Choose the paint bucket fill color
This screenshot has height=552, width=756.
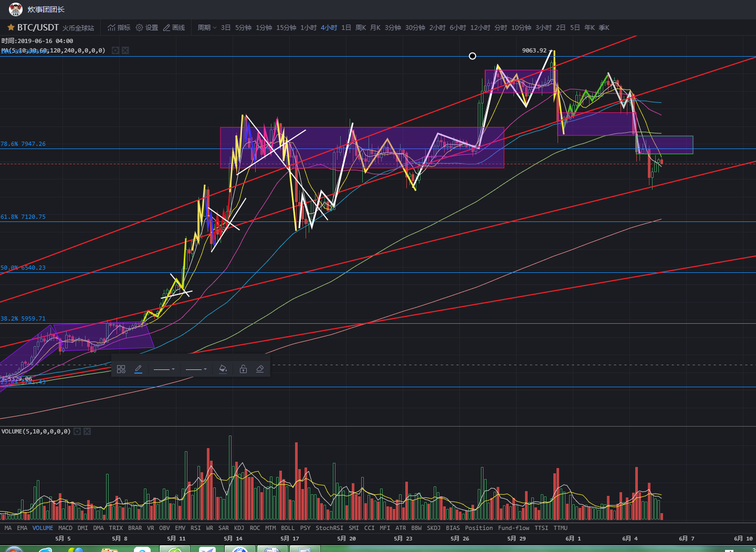pos(223,369)
